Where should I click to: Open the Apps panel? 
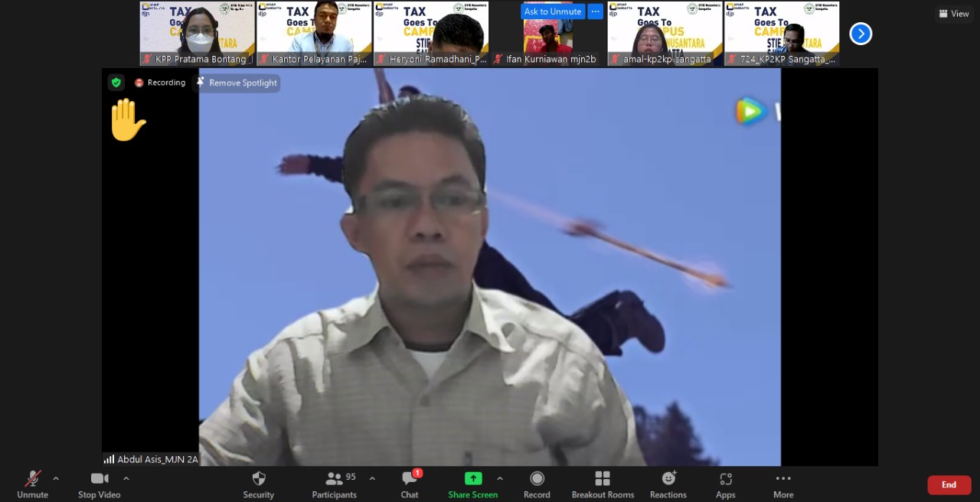tap(725, 479)
